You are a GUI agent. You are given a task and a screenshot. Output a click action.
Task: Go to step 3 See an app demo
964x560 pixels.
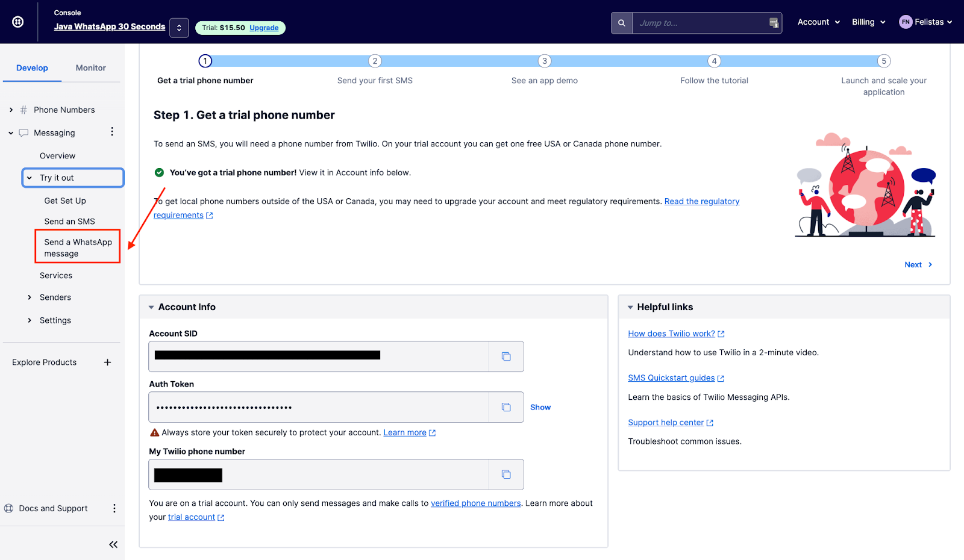(545, 61)
